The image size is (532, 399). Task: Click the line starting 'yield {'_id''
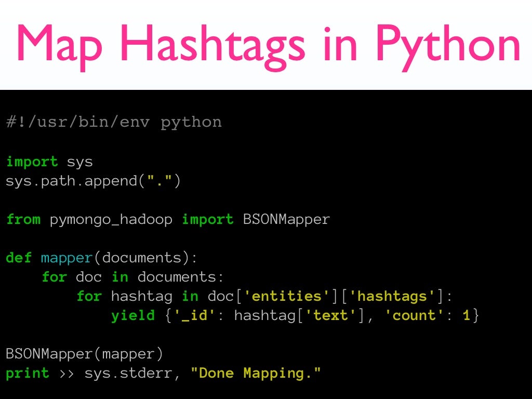(x=295, y=315)
